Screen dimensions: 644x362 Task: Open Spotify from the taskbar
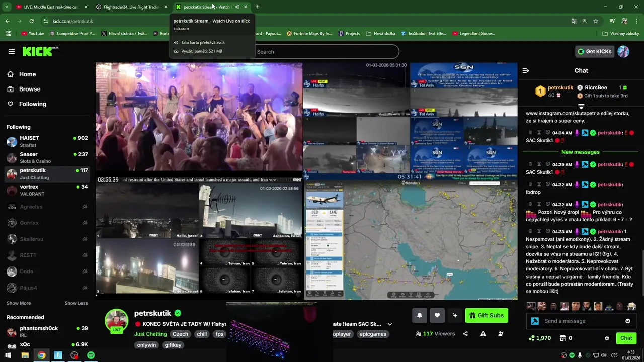tap(91, 355)
